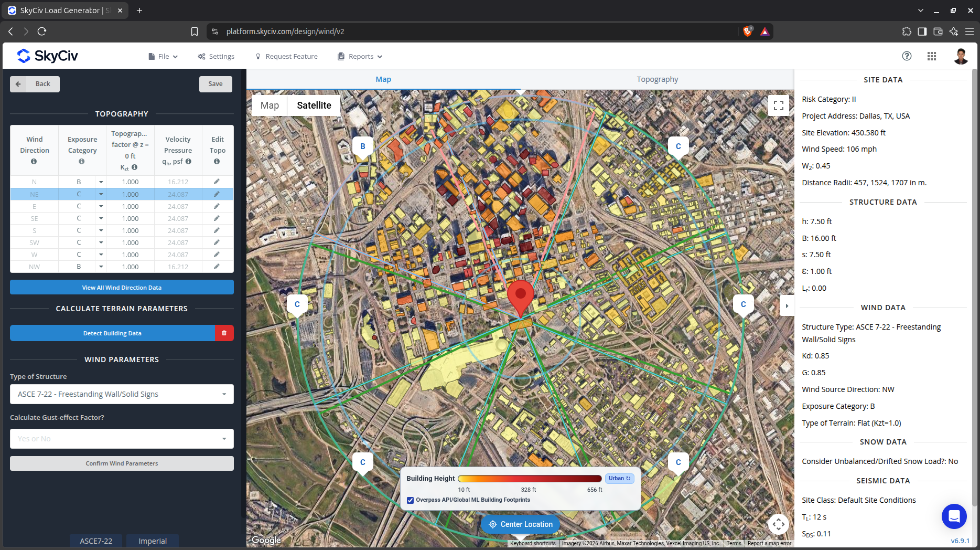Click the pencil edit icon for N row
Image resolution: width=980 pixels, height=550 pixels.
coord(217,182)
